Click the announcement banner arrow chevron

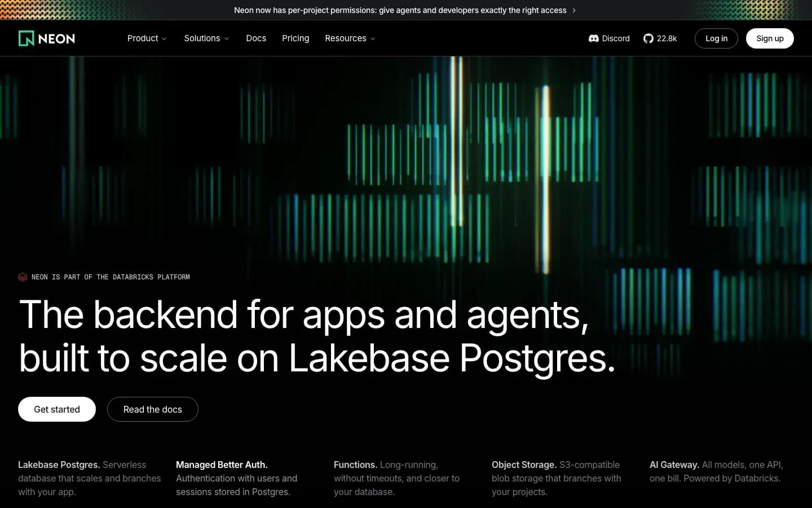point(574,10)
